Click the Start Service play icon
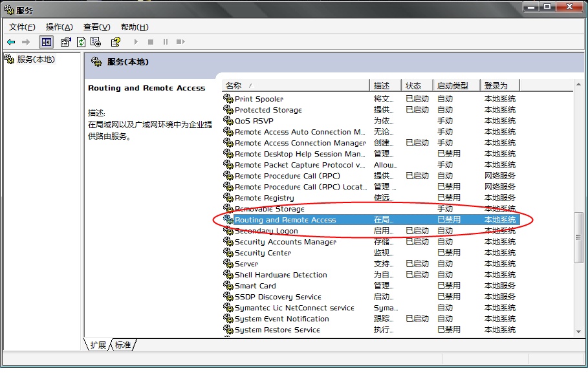 tap(136, 42)
